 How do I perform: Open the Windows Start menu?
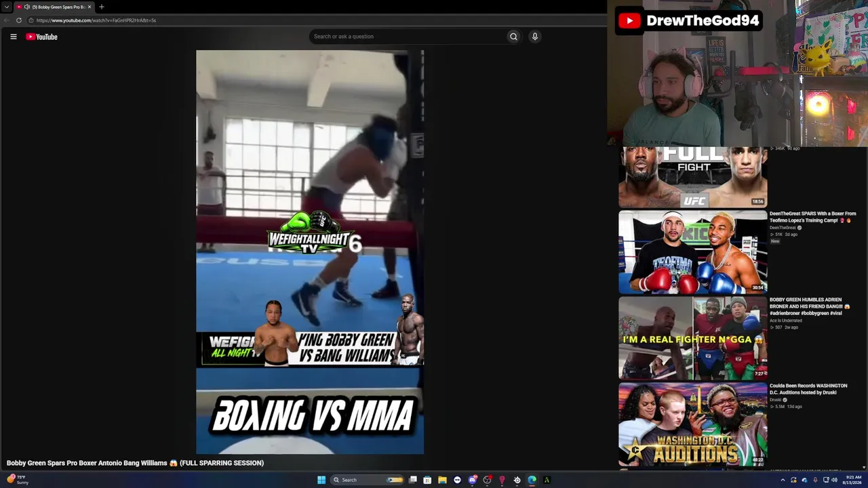tap(321, 480)
